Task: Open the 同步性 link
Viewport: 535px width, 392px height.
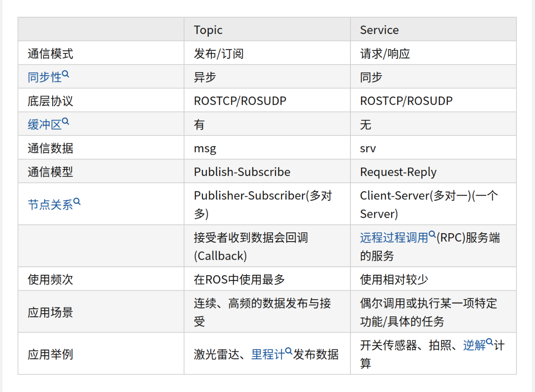Action: tap(44, 77)
